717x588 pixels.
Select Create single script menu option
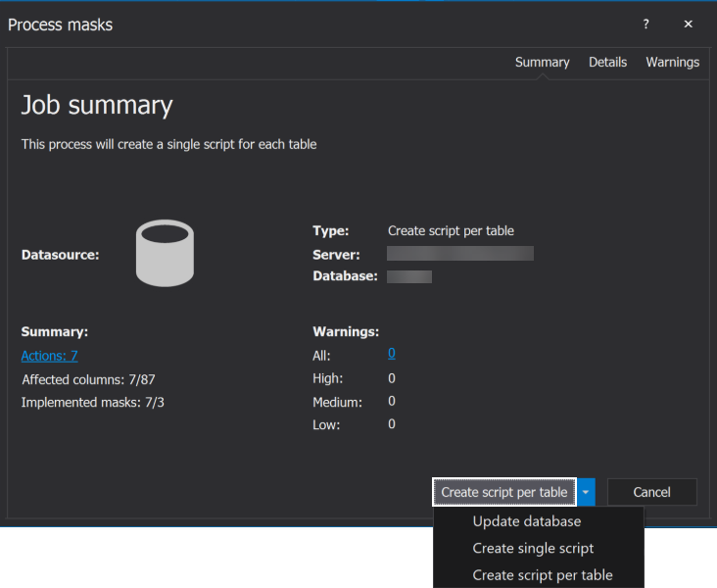(533, 549)
